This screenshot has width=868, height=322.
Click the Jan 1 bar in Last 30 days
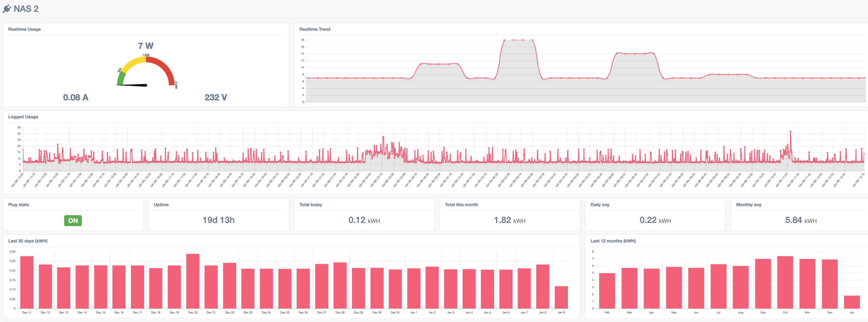[414, 288]
